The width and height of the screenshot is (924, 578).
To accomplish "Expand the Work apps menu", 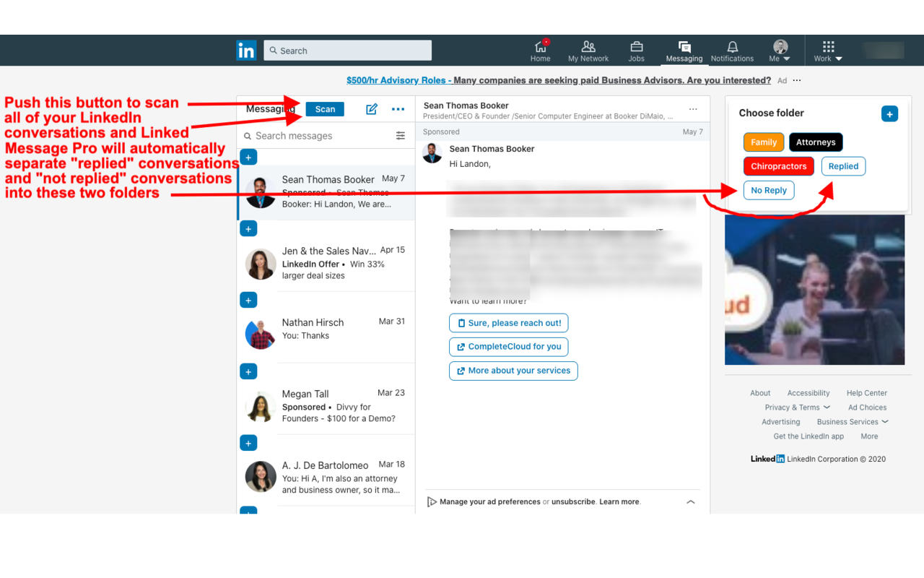I will click(x=827, y=51).
